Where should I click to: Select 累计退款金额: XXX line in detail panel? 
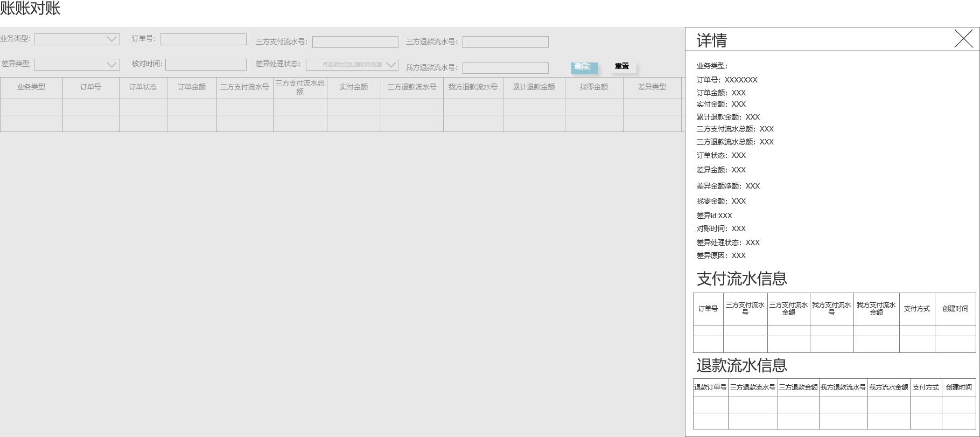728,117
